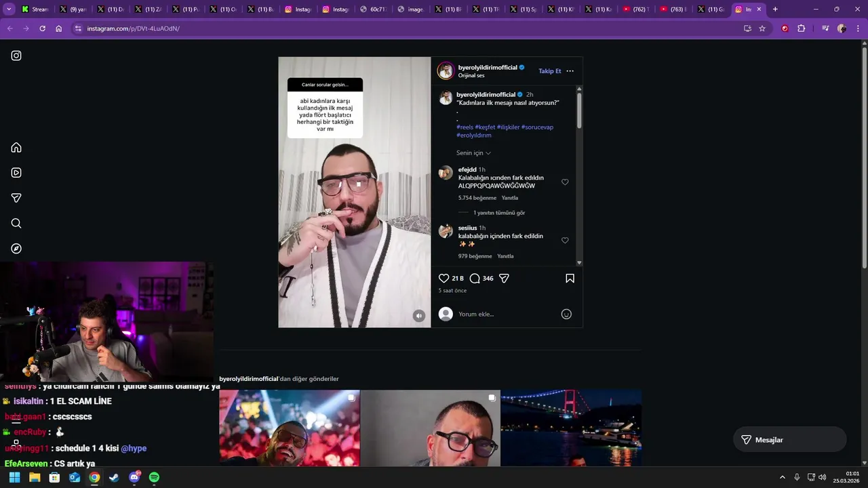This screenshot has width=868, height=488.
Task: Save the post with the bookmark icon
Action: [570, 279]
